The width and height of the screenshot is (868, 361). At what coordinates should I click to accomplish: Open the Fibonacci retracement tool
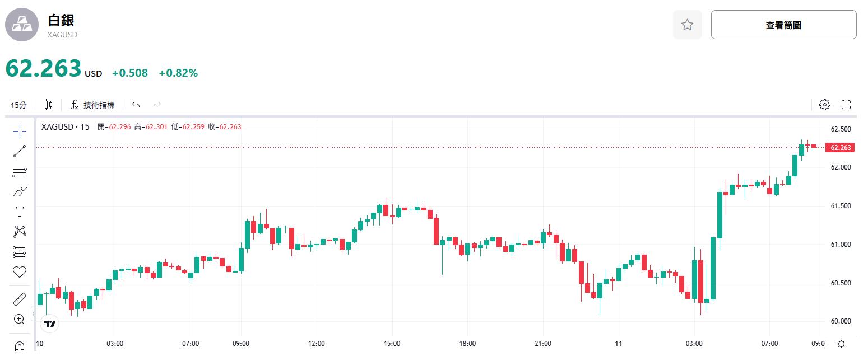point(20,171)
